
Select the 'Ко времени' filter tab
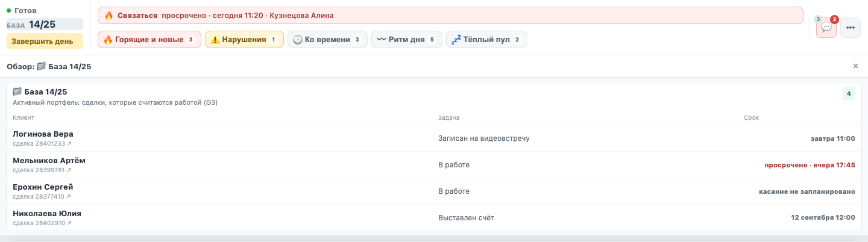tap(327, 40)
